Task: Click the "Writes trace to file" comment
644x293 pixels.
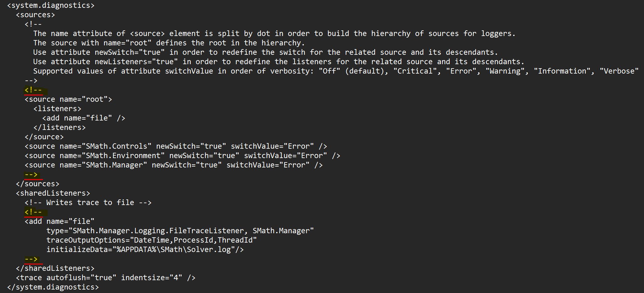Action: [x=88, y=203]
